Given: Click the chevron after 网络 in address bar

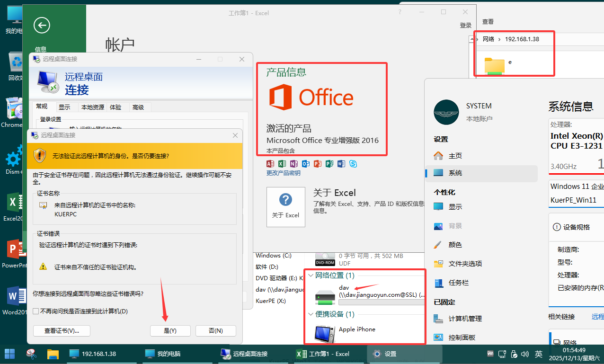Looking at the screenshot, I should 499,39.
